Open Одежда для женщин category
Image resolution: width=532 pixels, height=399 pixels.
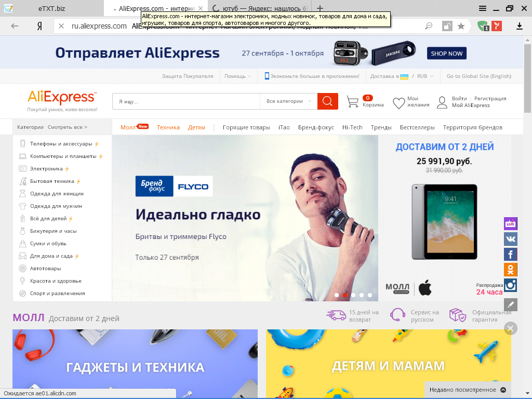coord(57,193)
